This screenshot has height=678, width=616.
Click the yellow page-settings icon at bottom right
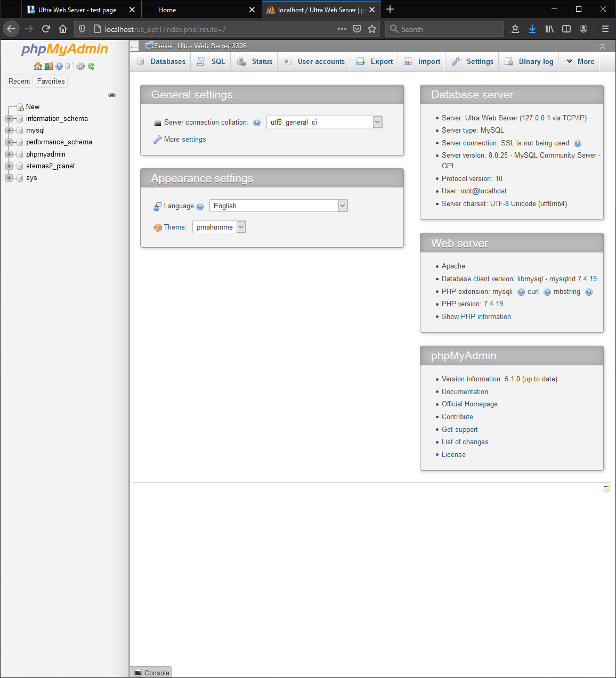(x=606, y=488)
